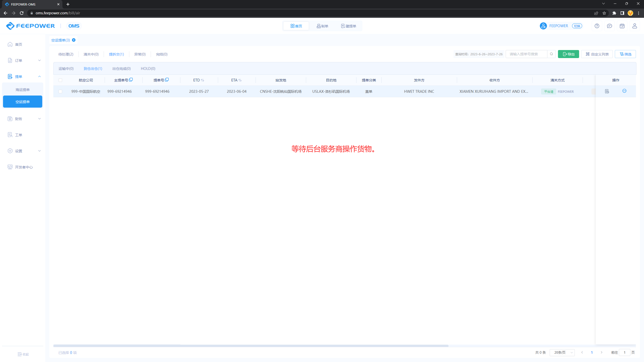Open the calendar check icon
Image resolution: width=644 pixels, height=362 pixels.
click(622, 26)
